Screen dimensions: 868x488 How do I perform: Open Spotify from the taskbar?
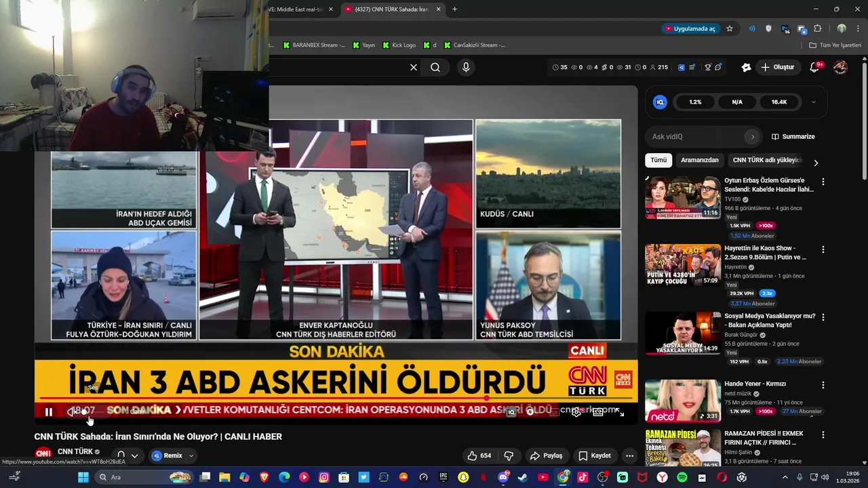[682, 477]
